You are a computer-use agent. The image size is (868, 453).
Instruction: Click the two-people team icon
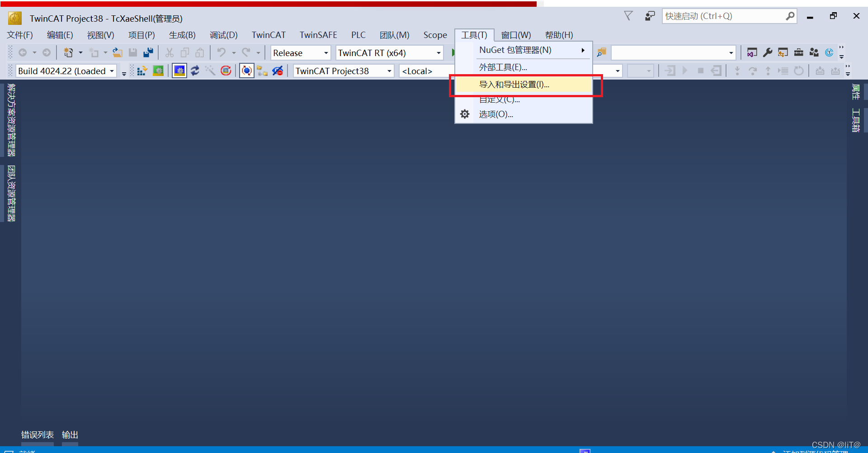(x=814, y=53)
